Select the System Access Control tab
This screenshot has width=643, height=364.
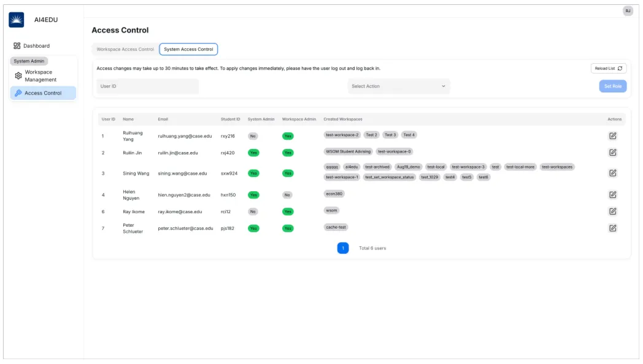(x=188, y=49)
